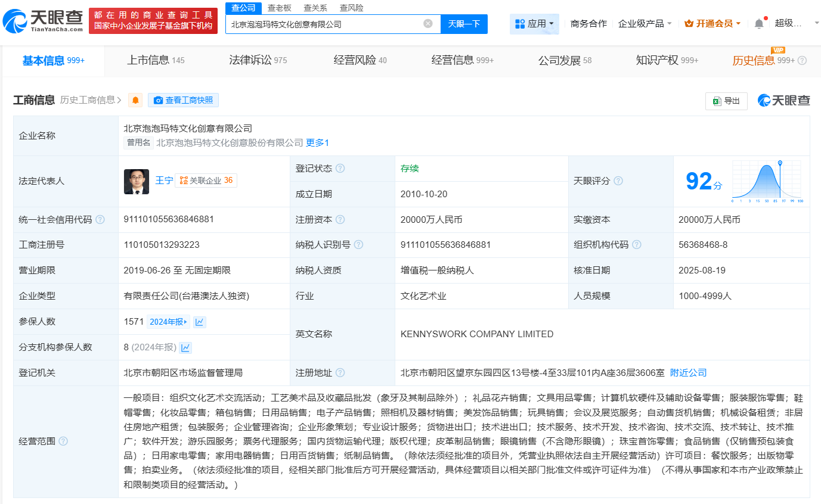
Task: Click the camera icon for 查看工商快照
Action: click(x=157, y=100)
